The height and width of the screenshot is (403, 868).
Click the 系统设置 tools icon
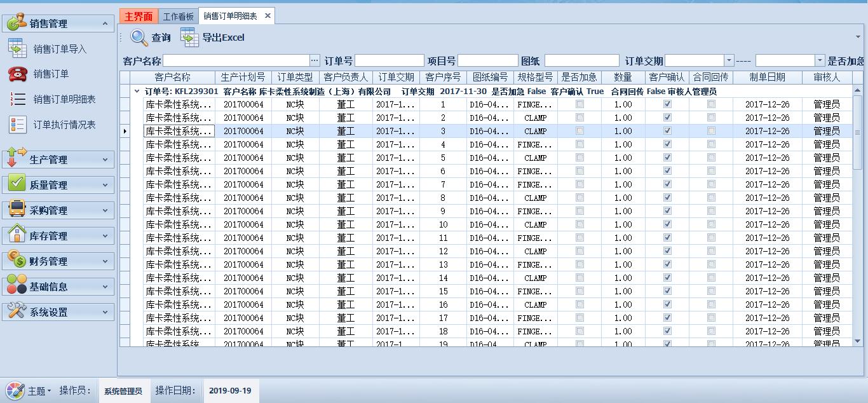[x=17, y=311]
